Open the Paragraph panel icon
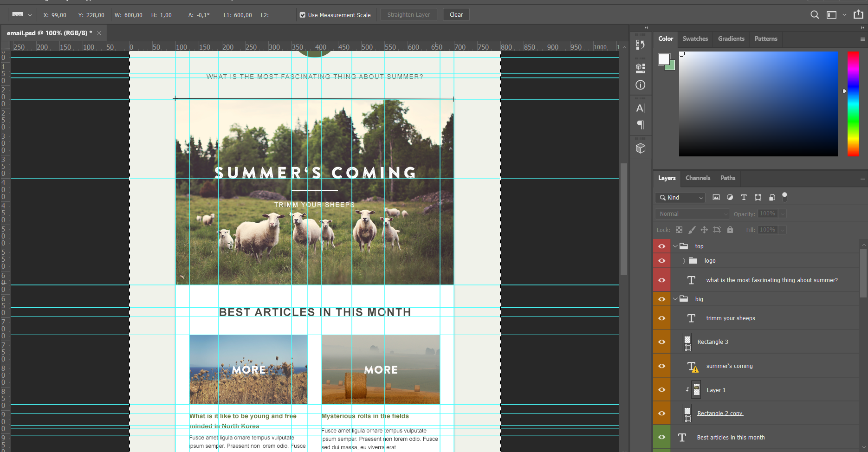This screenshot has width=868, height=452. (x=640, y=125)
